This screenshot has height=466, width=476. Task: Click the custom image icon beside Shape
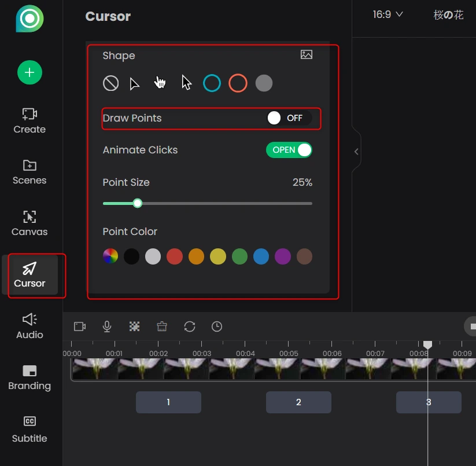pos(307,55)
